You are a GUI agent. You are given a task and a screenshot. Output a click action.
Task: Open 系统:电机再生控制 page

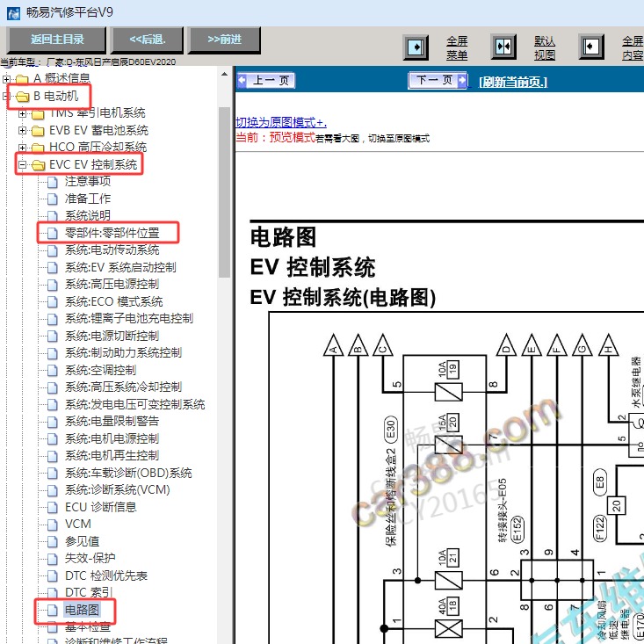pyautogui.click(x=112, y=455)
